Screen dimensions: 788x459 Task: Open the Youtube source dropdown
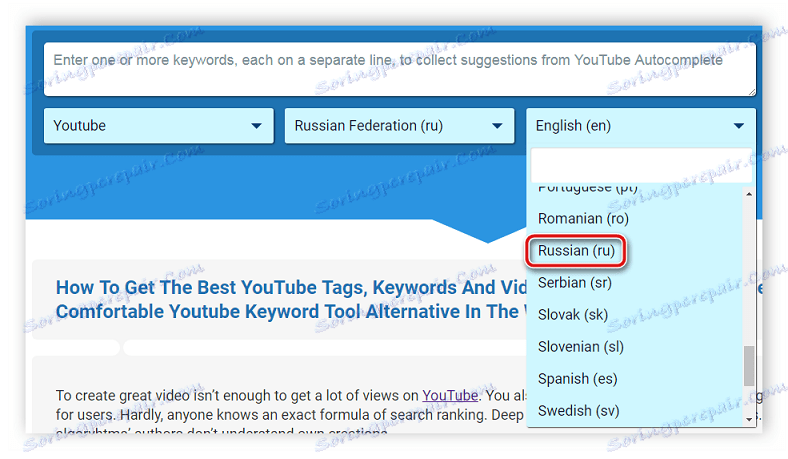coord(159,126)
